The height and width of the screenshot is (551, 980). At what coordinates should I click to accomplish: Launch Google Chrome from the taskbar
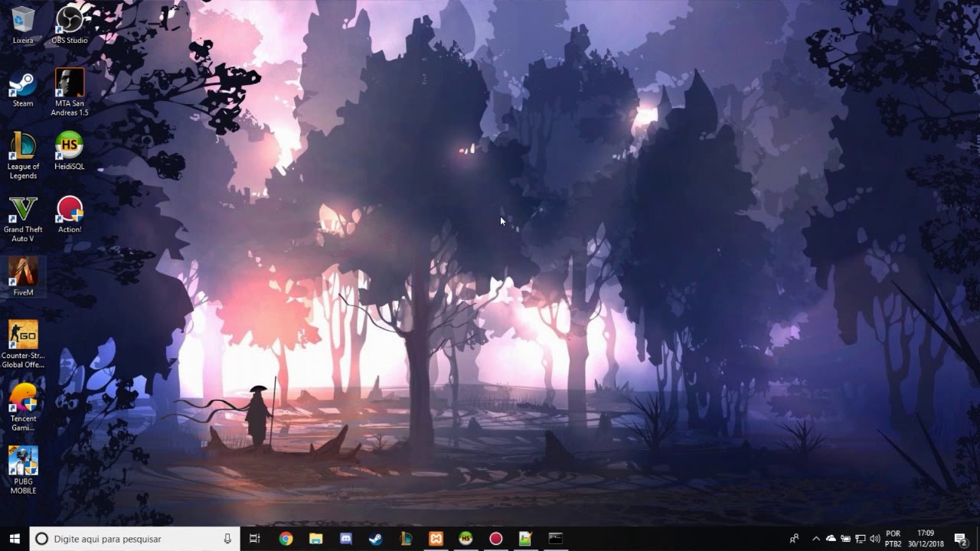[286, 539]
